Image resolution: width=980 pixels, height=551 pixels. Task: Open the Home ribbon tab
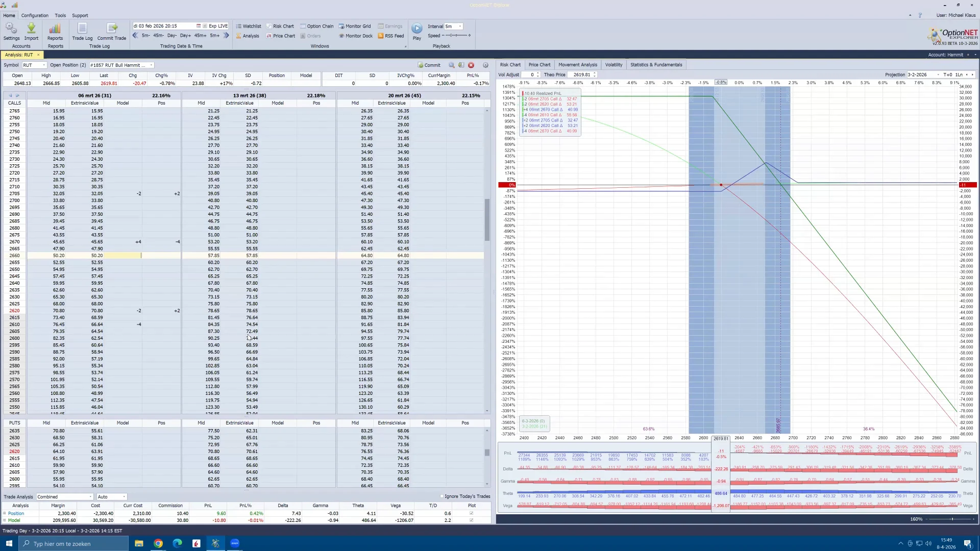pos(9,15)
